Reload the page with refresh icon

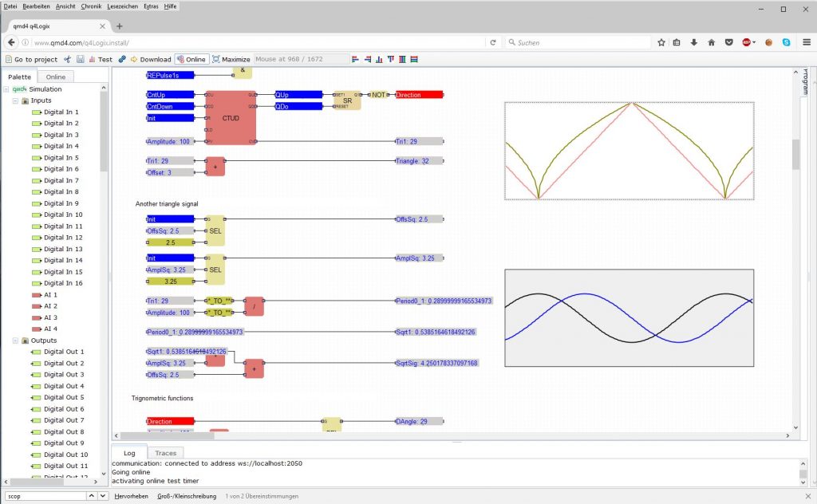point(493,42)
